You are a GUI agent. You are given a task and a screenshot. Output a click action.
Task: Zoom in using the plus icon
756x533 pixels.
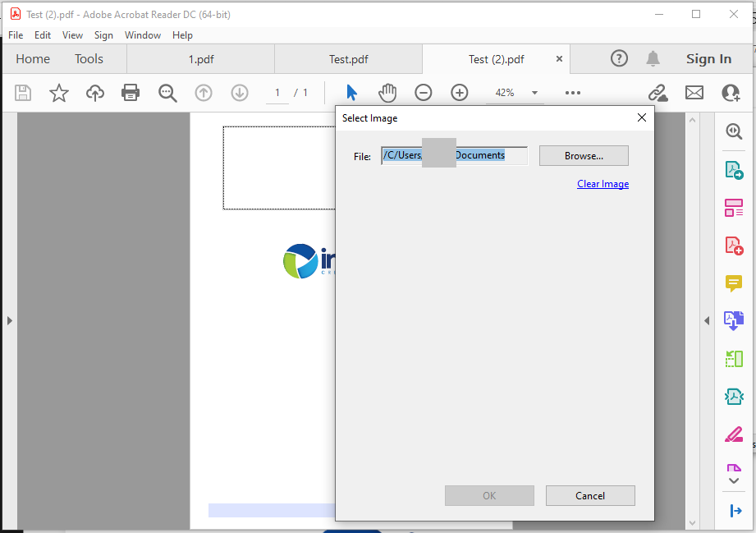coord(459,92)
